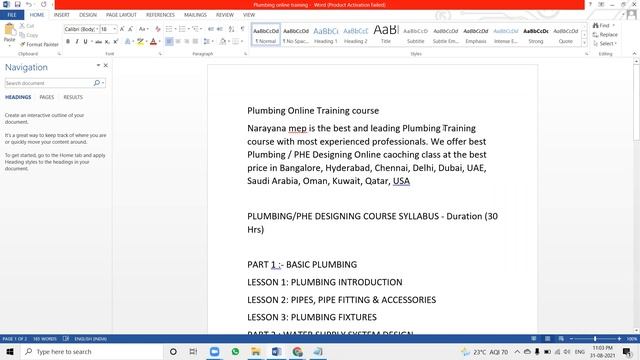Toggle Underline formatting
The width and height of the screenshot is (640, 360).
pos(85,42)
